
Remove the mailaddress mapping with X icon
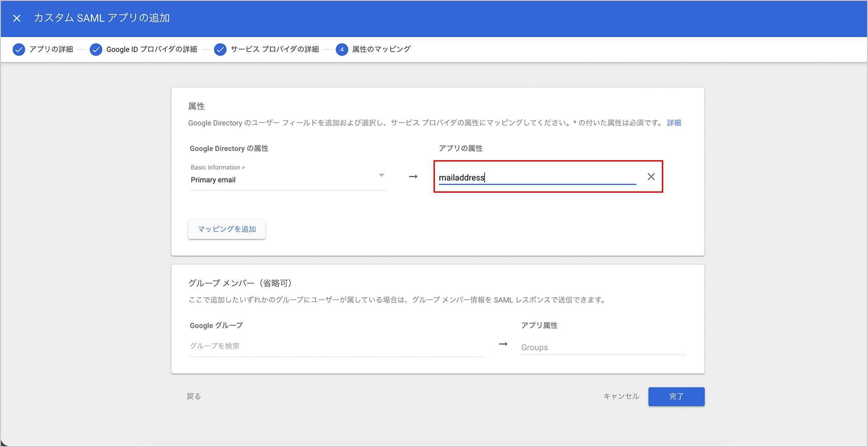(651, 177)
